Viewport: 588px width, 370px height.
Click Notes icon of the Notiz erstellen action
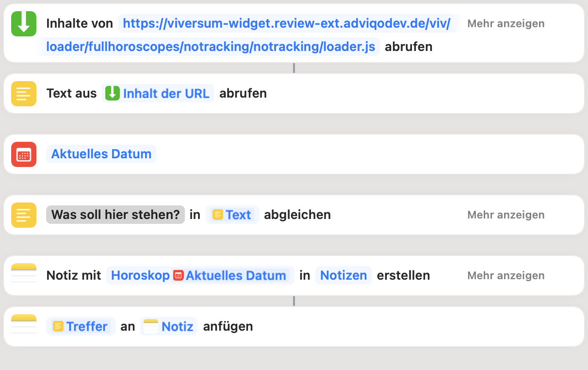(24, 276)
